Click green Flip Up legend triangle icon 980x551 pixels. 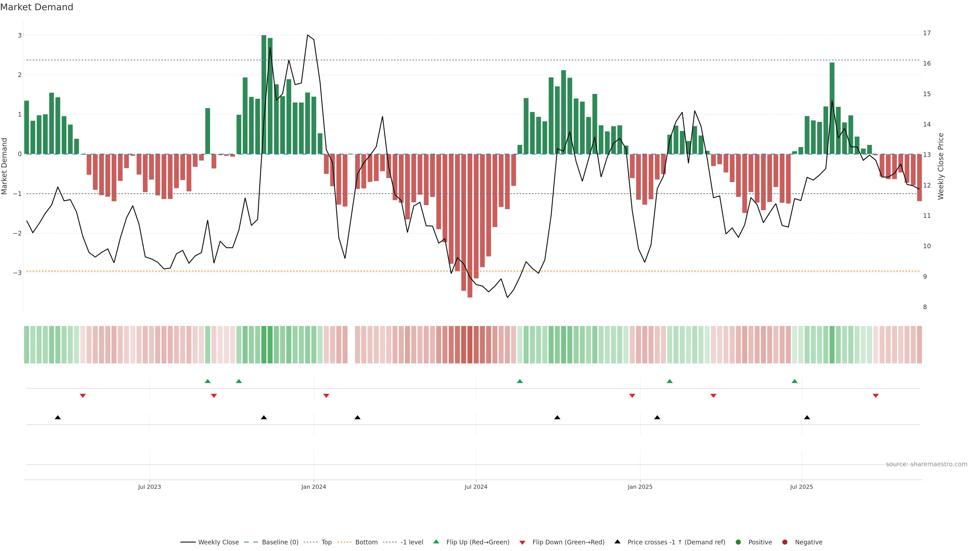point(436,542)
